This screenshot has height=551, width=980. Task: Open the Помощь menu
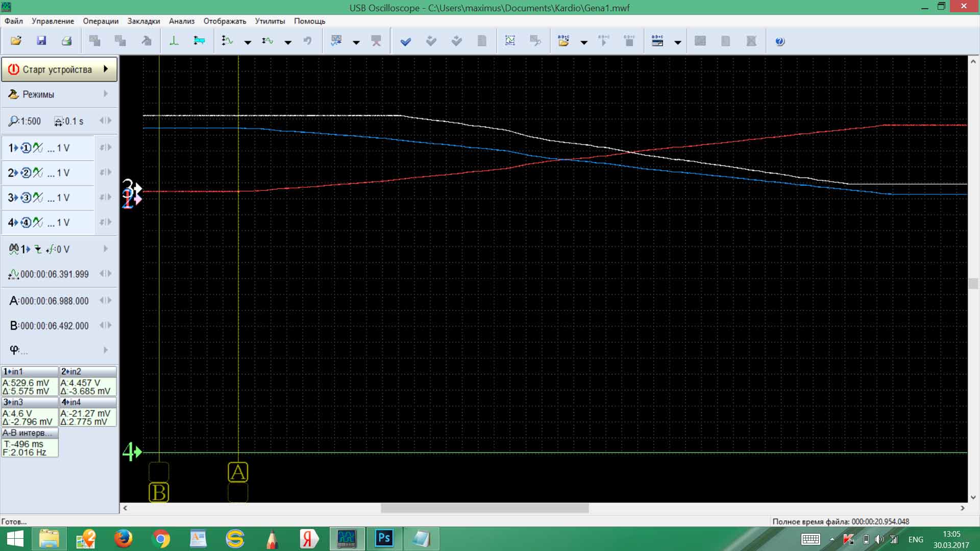[309, 21]
